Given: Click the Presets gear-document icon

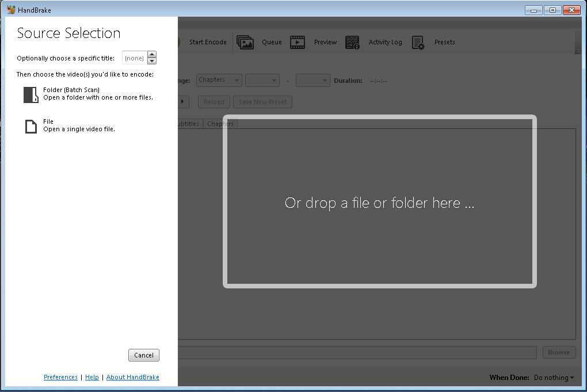Looking at the screenshot, I should click(x=418, y=42).
